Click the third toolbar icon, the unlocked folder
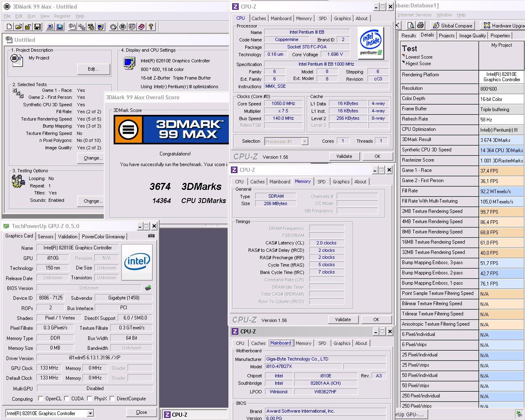This screenshot has width=525, height=420. pyautogui.click(x=28, y=27)
